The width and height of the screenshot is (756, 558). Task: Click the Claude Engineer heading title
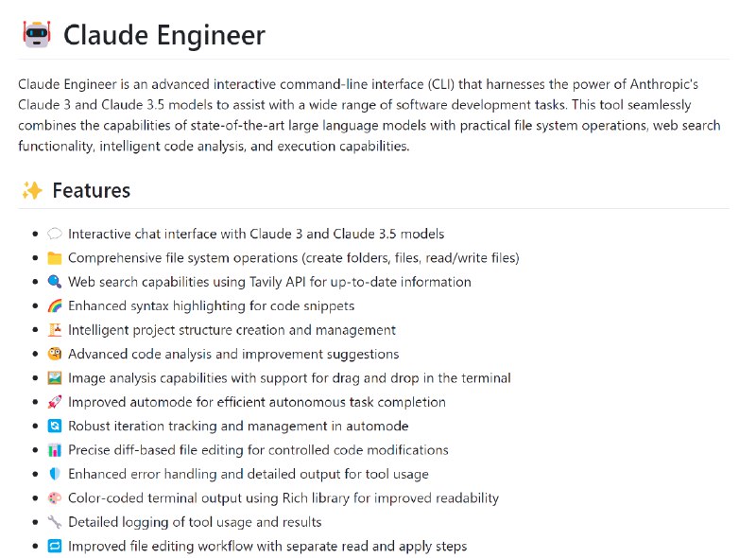(x=164, y=35)
